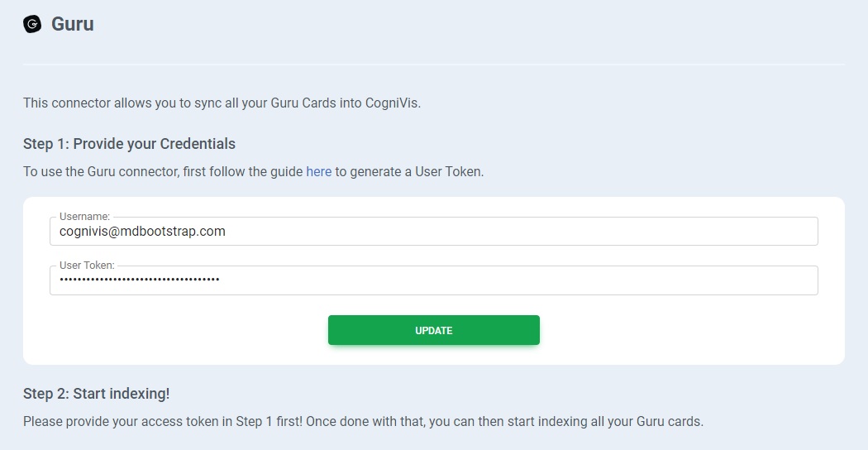Viewport: 868px width, 450px height.
Task: Click empty area right of UPDATE button
Action: pos(678,330)
